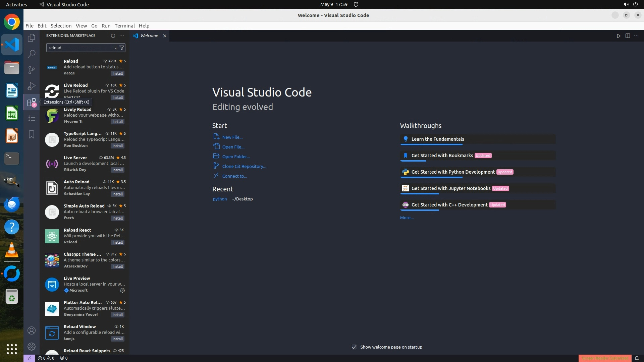The image size is (644, 362).
Task: Open the Accounts icon in activity bar
Action: tap(32, 330)
